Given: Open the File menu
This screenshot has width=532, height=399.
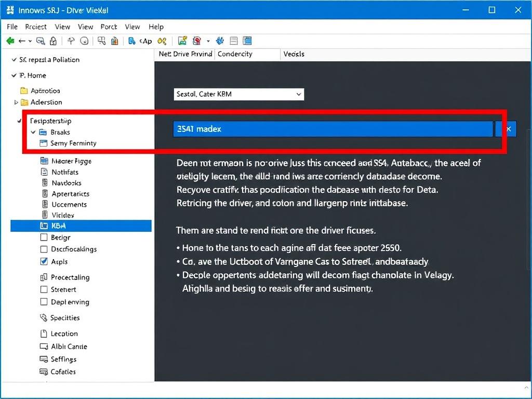Looking at the screenshot, I should (12, 26).
